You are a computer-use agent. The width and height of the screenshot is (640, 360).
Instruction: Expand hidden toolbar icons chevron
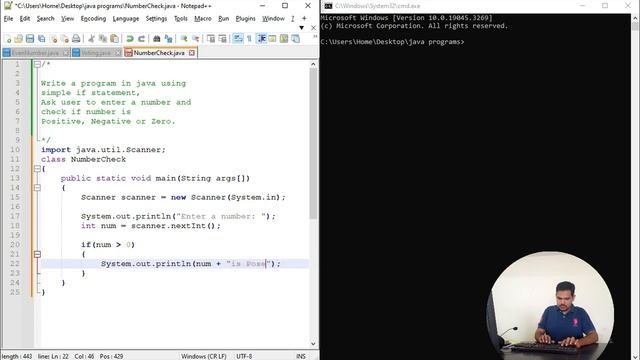(315, 37)
